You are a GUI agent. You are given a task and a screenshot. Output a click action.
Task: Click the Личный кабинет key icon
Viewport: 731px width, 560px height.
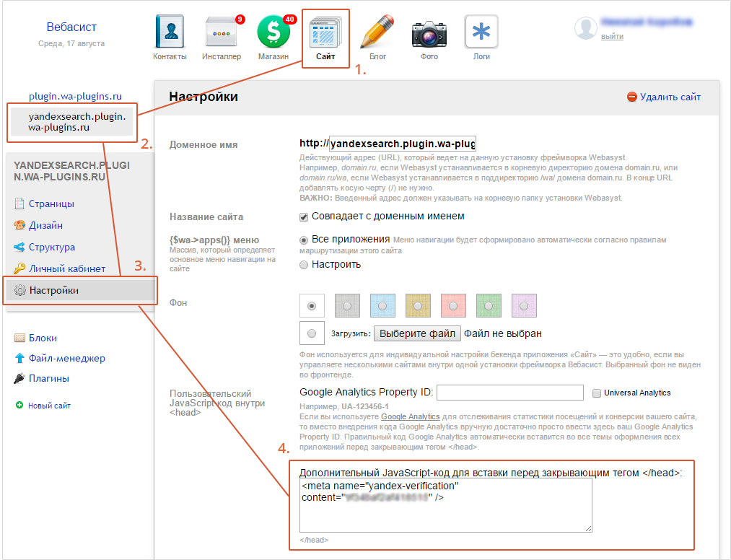pos(19,268)
